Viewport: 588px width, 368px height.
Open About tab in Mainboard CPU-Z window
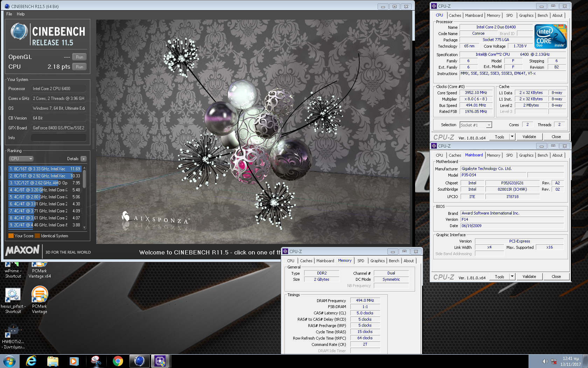tap(557, 155)
